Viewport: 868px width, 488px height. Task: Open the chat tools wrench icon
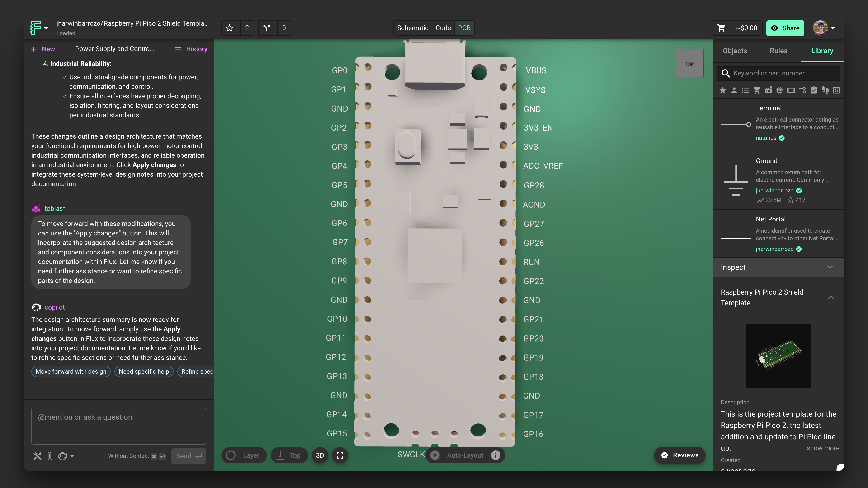click(38, 456)
